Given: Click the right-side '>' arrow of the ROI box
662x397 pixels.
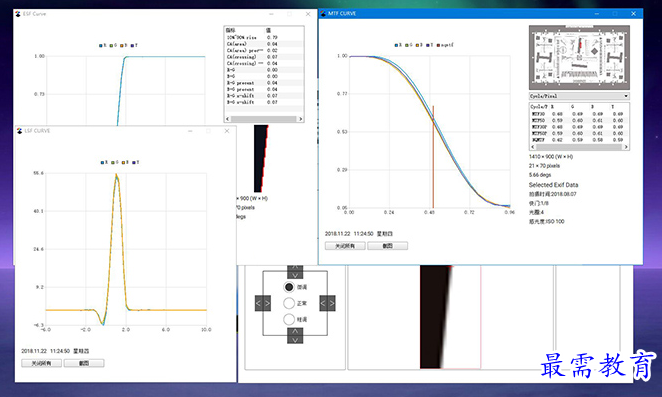Looking at the screenshot, I should (x=331, y=303).
